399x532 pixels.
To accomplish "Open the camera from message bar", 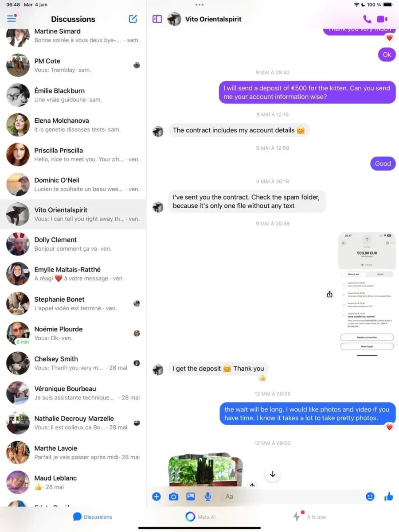I will coord(173,497).
